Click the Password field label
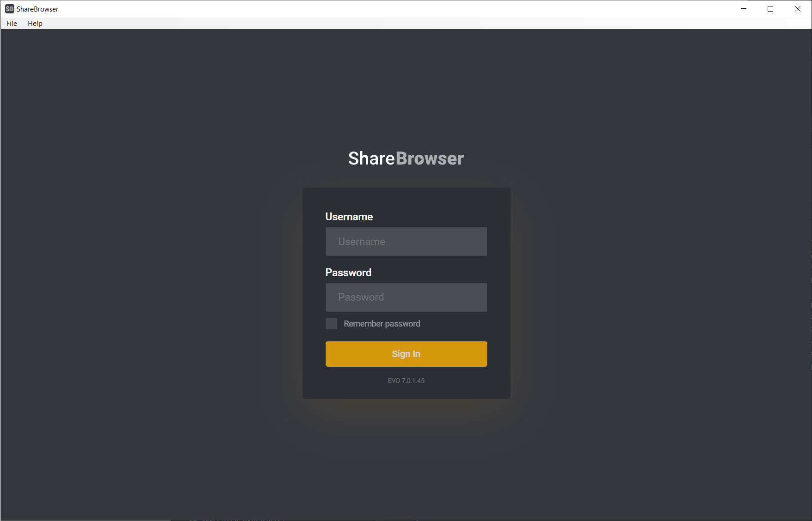Image resolution: width=812 pixels, height=521 pixels. pos(348,273)
